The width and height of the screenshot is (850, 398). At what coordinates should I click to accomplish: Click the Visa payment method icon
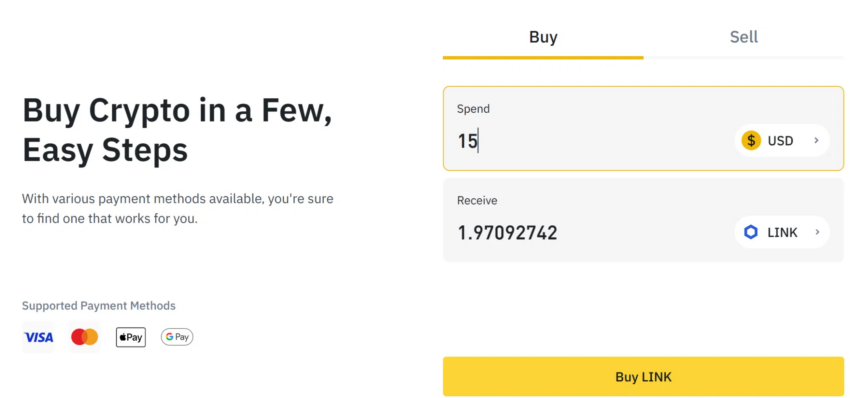[x=38, y=337]
